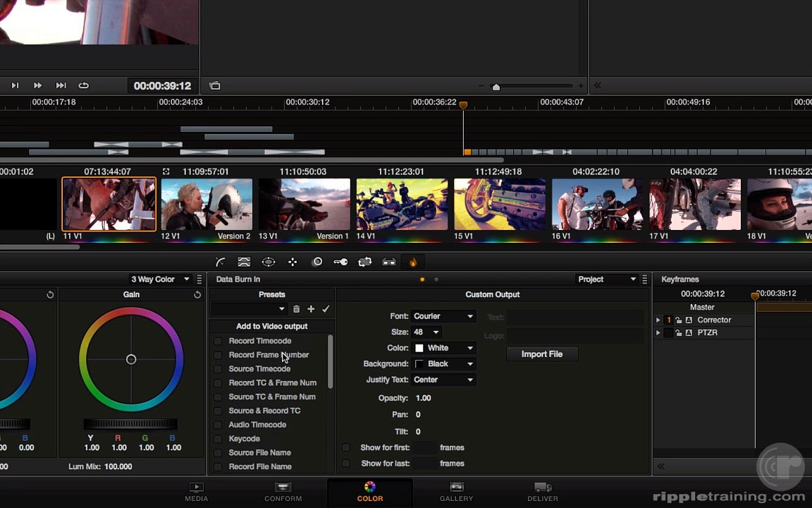
Task: Jump to last frame transport button
Action: click(x=61, y=85)
